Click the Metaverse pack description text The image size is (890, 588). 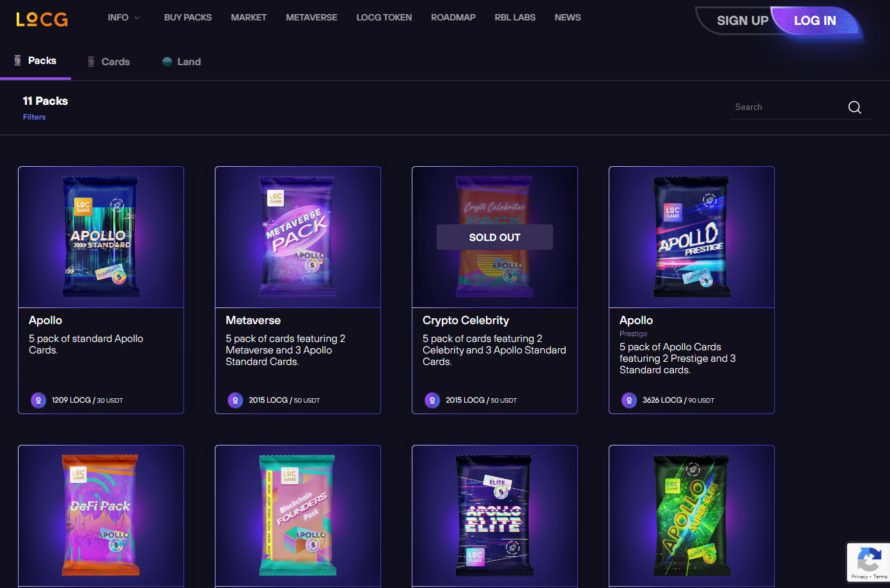285,350
